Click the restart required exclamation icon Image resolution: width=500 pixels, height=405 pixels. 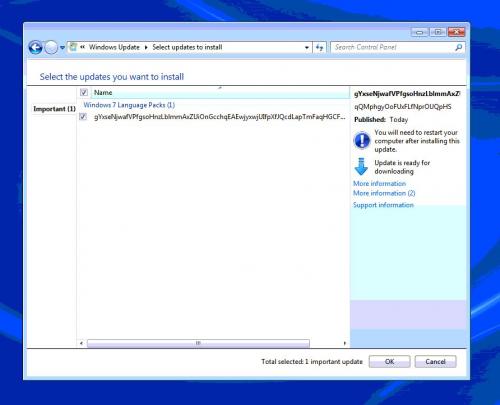coord(362,140)
